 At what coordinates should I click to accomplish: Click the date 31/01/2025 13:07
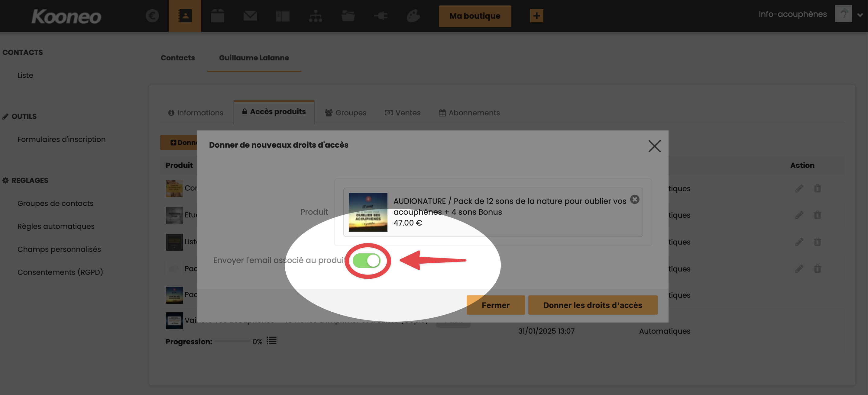point(546,331)
